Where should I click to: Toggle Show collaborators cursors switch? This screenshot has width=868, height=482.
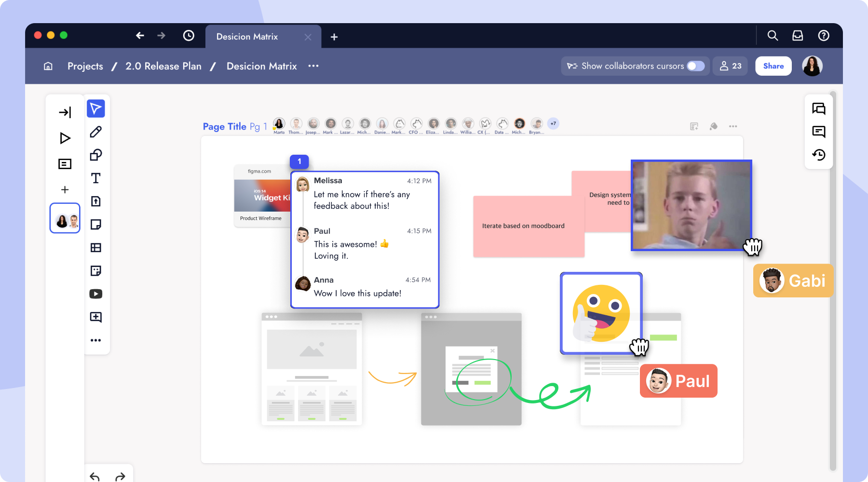pyautogui.click(x=695, y=66)
